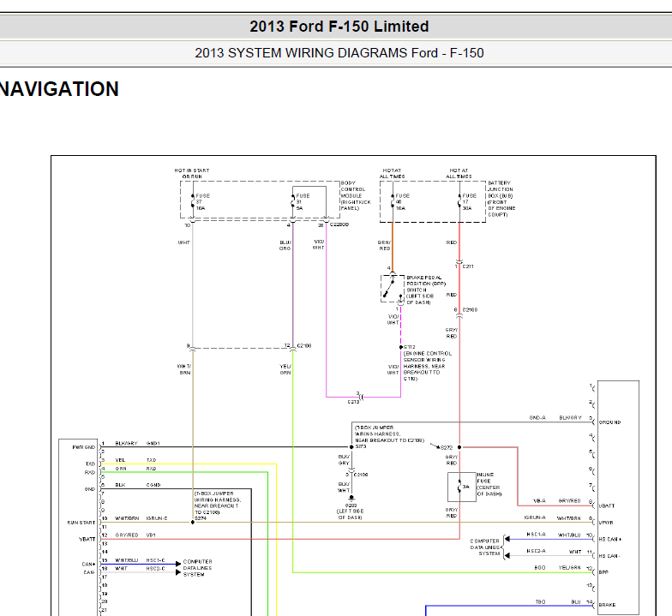Viewport: 672px width, 616px height.
Task: Click the GROUND pin label on right module
Action: (x=610, y=422)
